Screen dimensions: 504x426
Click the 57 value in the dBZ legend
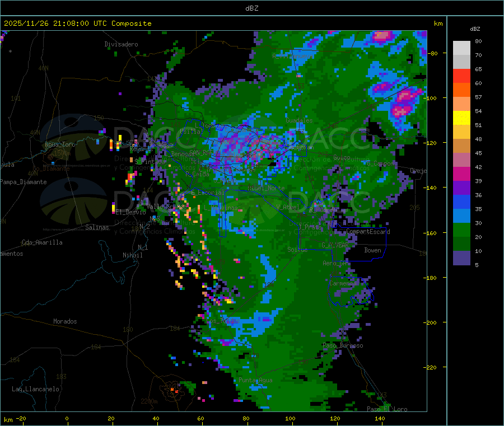tap(478, 97)
